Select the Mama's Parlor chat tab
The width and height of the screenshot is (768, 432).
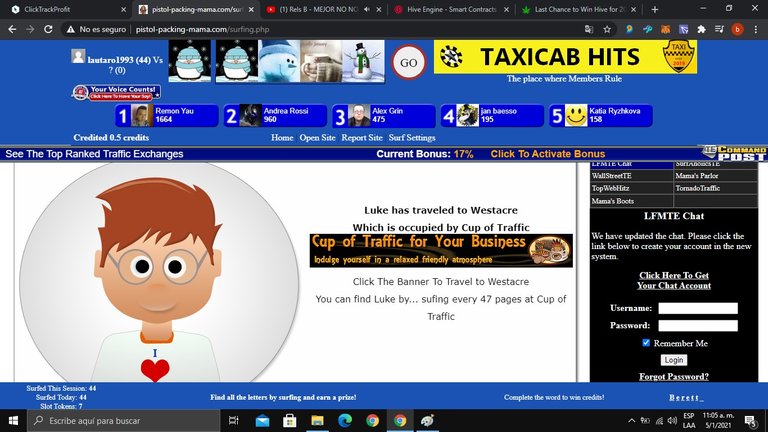tap(715, 176)
